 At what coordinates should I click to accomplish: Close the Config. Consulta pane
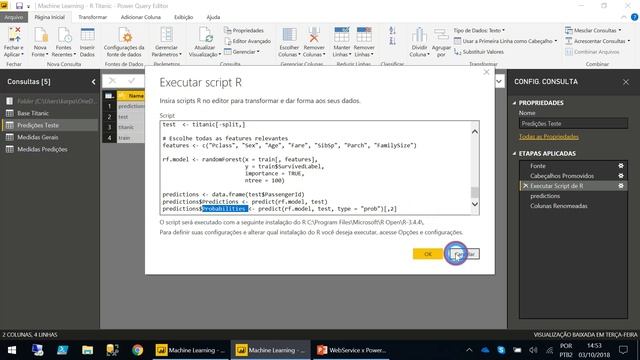tap(626, 82)
